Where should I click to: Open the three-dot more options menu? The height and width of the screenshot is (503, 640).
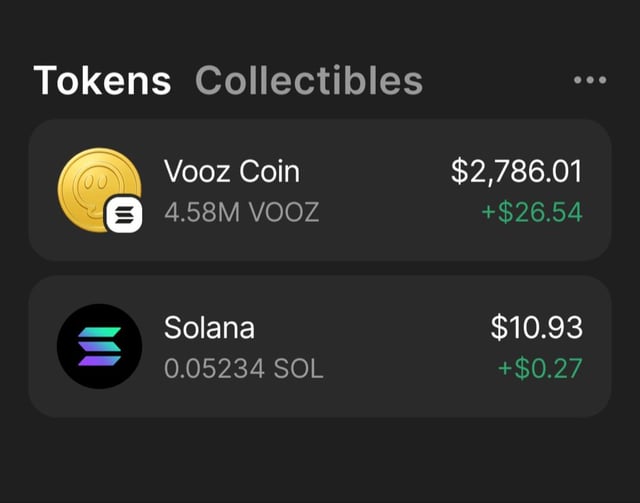coord(590,80)
